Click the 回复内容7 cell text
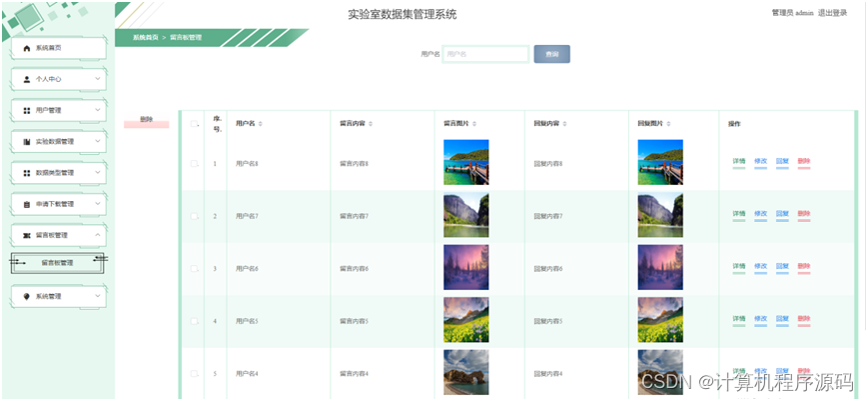The height and width of the screenshot is (401, 868). 548,216
